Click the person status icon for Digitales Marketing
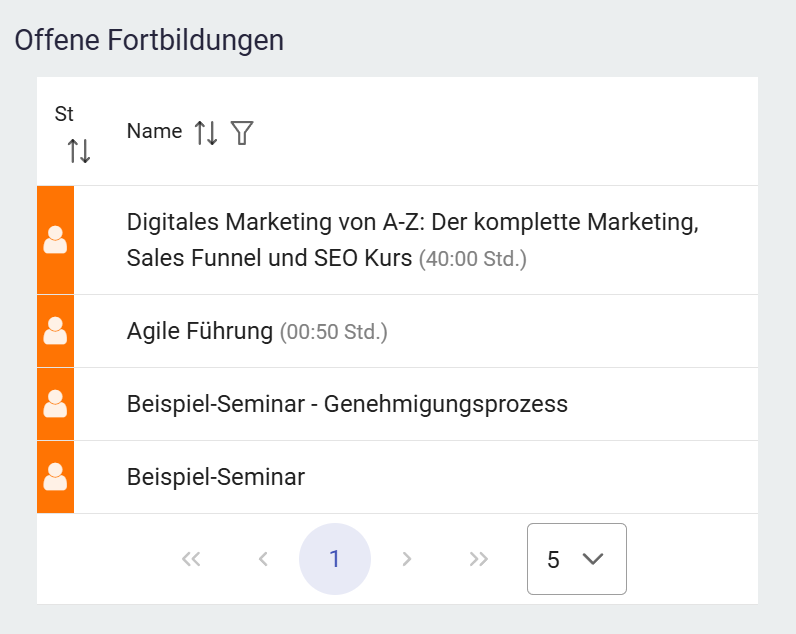The image size is (796, 634). (x=56, y=240)
